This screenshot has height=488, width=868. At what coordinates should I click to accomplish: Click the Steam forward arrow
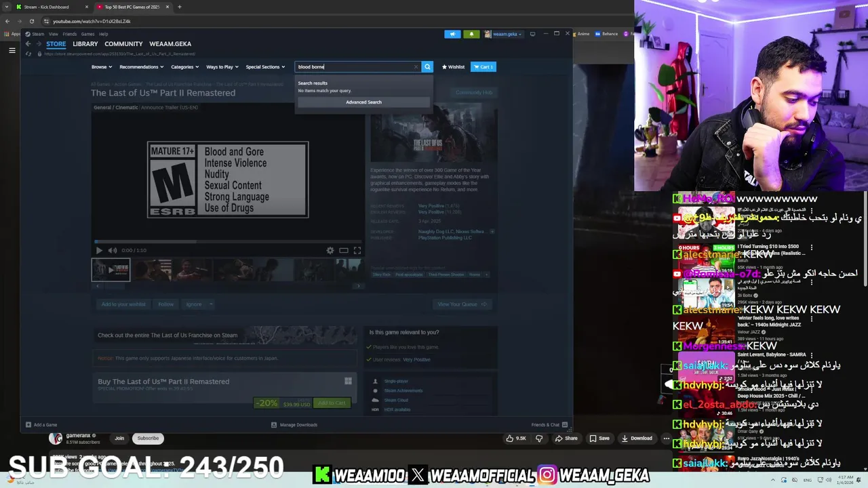[x=39, y=44]
